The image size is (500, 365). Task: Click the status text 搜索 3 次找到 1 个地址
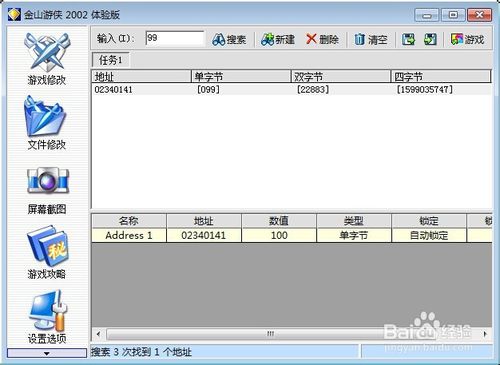tap(141, 352)
